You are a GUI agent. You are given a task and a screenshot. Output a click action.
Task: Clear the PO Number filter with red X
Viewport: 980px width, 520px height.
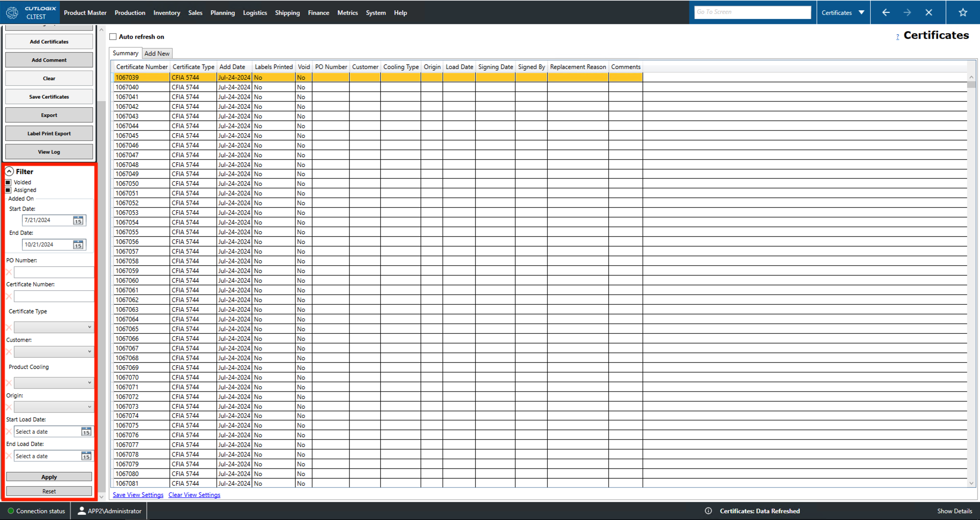8,272
